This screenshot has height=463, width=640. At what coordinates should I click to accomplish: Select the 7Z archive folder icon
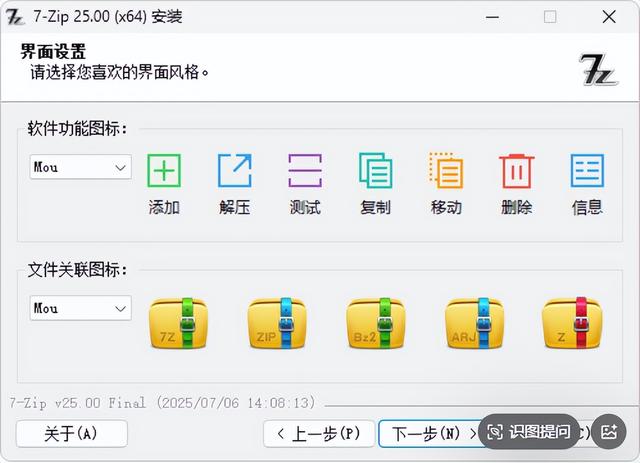178,323
